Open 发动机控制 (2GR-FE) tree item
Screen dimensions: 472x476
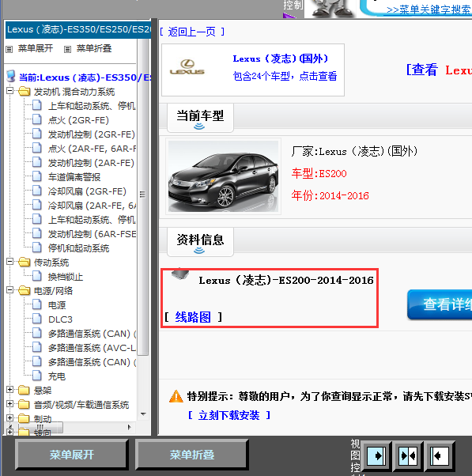(x=92, y=134)
